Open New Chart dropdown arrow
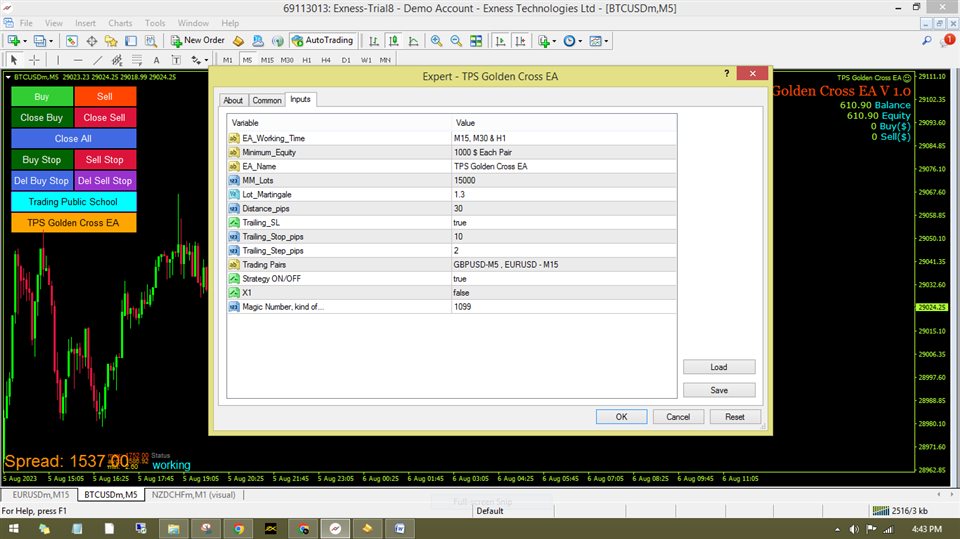This screenshot has width=960, height=539. click(x=24, y=41)
